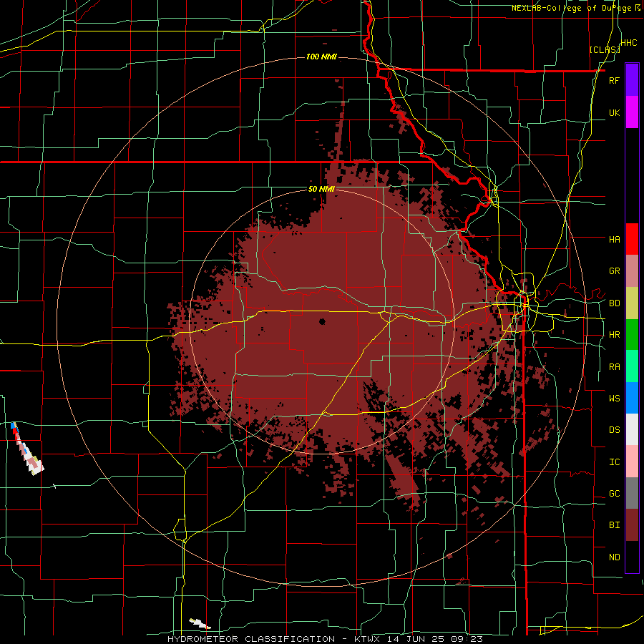This screenshot has height=644, width=644.
Task: Click the 'HA' legend label
Action: (x=614, y=239)
